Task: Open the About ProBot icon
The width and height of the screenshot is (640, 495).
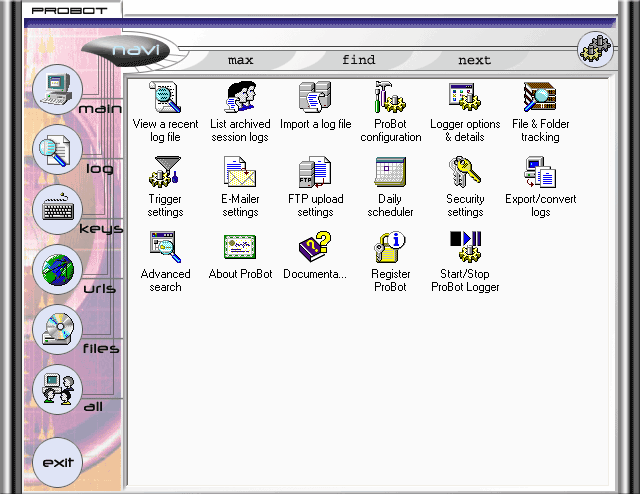Action: 240,247
